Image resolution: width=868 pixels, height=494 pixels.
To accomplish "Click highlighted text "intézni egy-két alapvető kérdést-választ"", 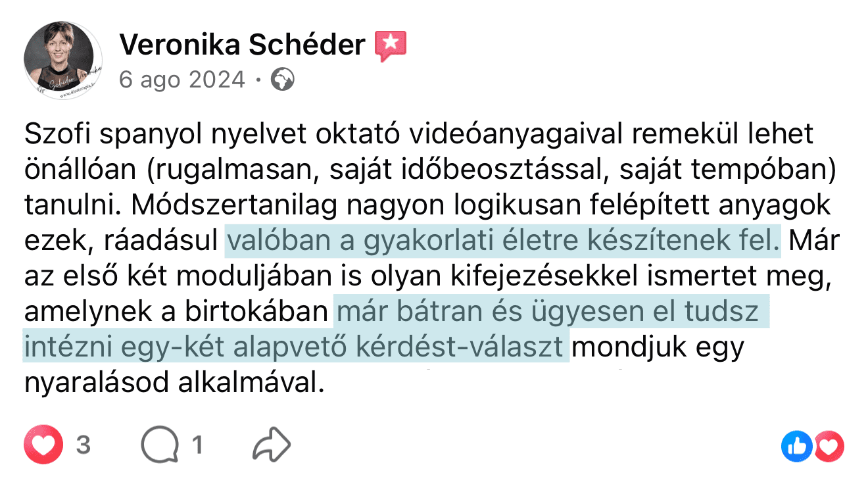I will pyautogui.click(x=296, y=347).
